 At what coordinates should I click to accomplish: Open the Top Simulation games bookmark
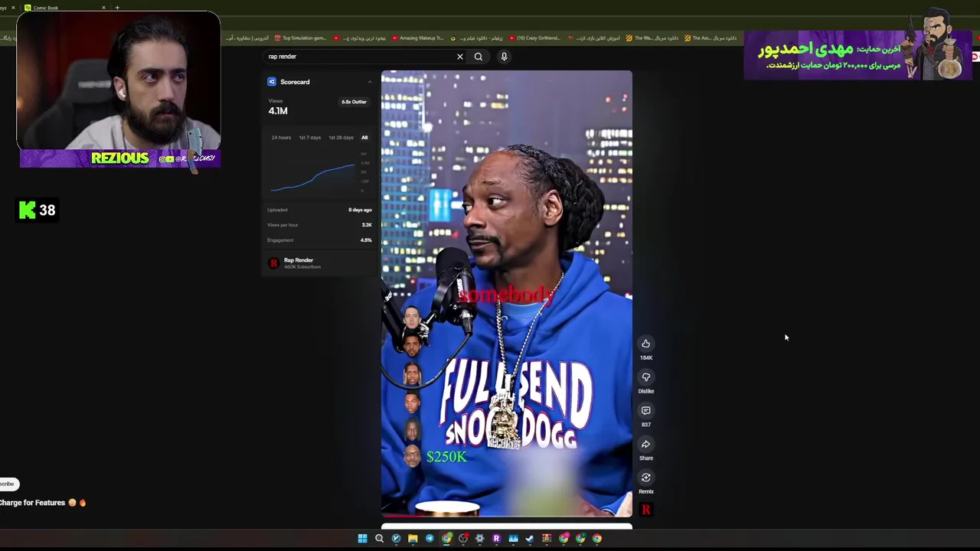[300, 38]
